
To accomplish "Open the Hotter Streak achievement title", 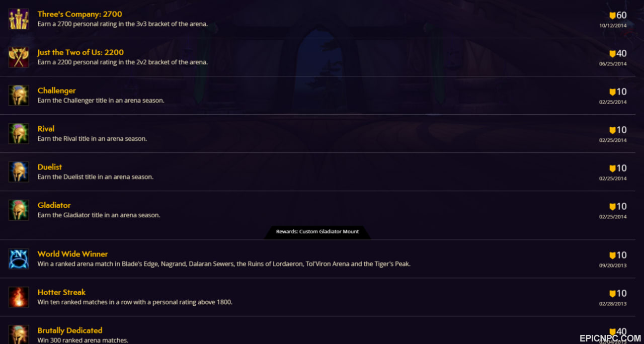I will [61, 292].
